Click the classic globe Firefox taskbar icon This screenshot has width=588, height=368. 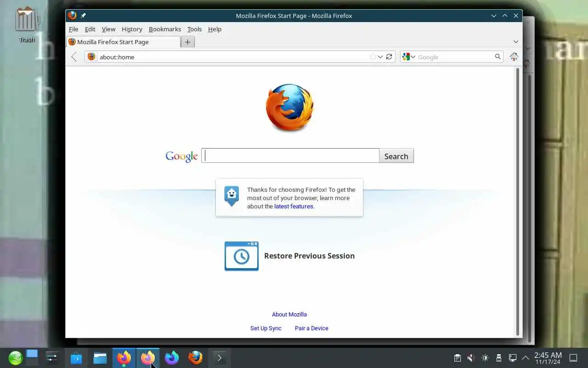[196, 357]
